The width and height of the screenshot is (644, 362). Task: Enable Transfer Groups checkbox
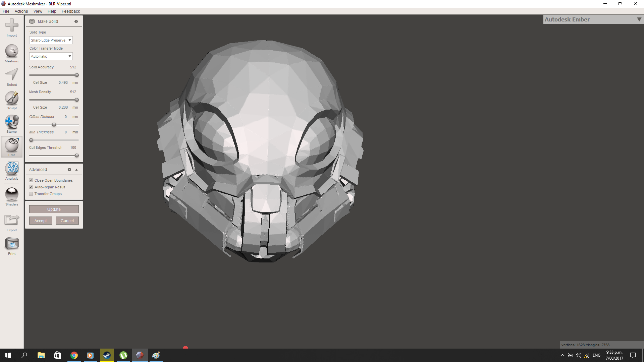tap(31, 194)
